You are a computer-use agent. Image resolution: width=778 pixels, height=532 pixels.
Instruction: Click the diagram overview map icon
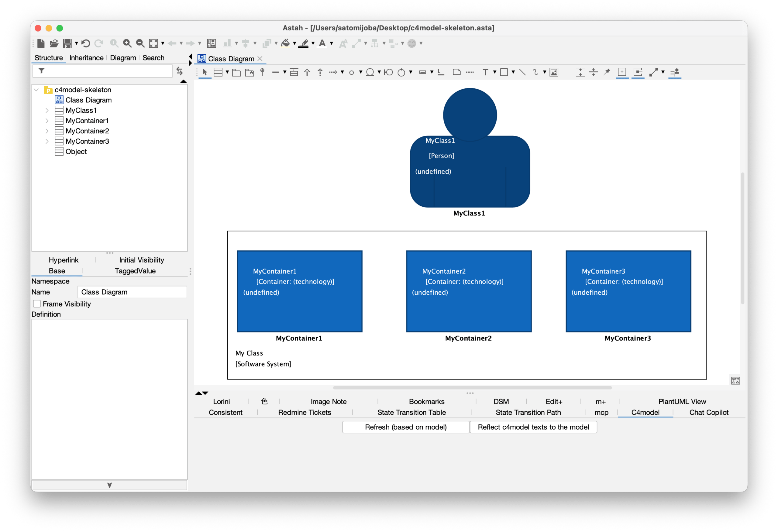(x=735, y=380)
